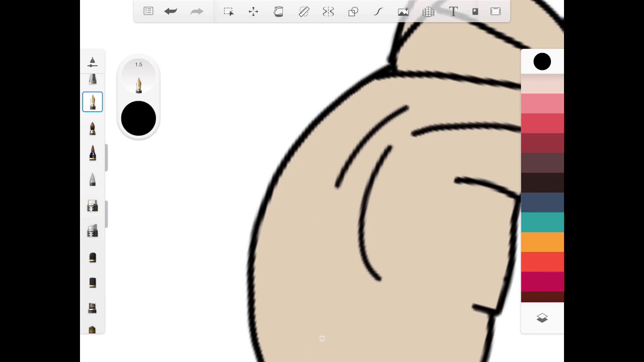Viewport: 644px width, 362px height.
Task: Pick the dark maroon red swatch
Action: coord(542,143)
